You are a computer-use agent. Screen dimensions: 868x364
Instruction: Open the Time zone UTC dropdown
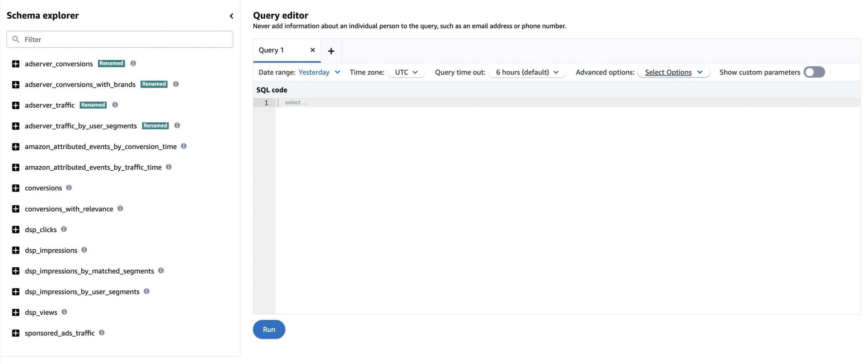(406, 72)
